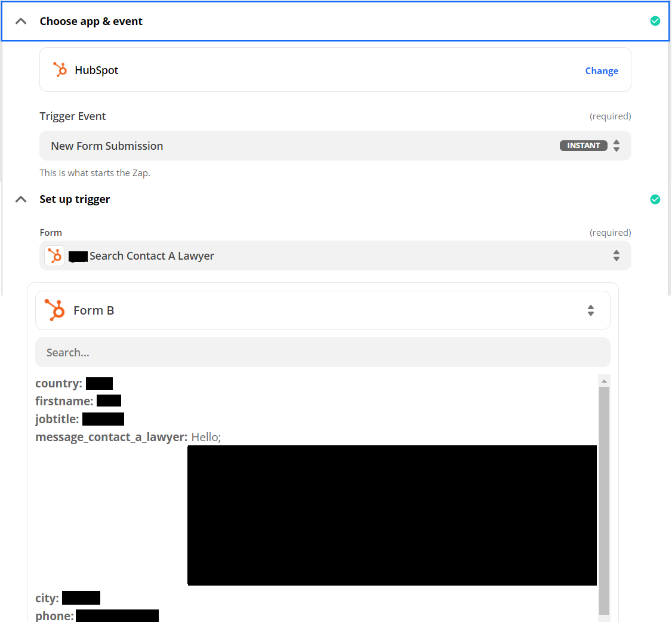672x622 pixels.
Task: Click the HubSpot icon in the Form field
Action: [x=55, y=256]
